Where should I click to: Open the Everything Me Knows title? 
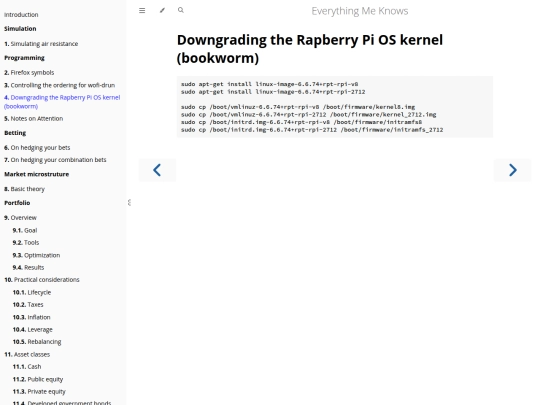[x=360, y=11]
